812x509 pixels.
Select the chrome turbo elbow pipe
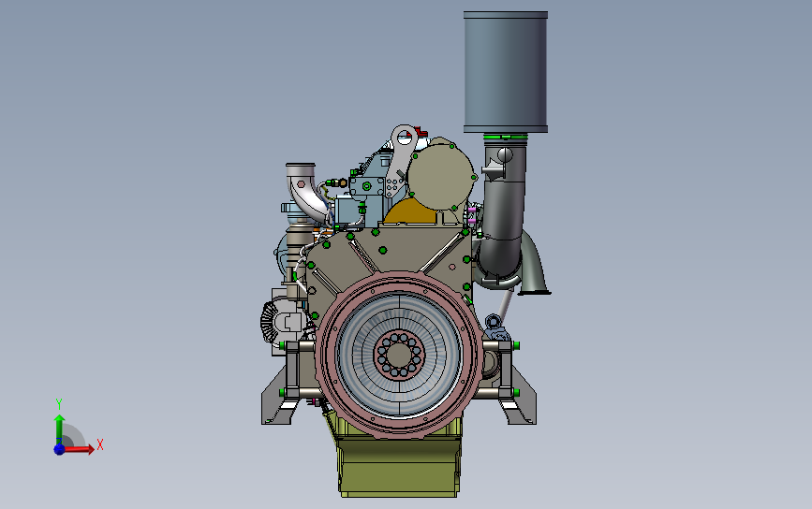pos(307,192)
